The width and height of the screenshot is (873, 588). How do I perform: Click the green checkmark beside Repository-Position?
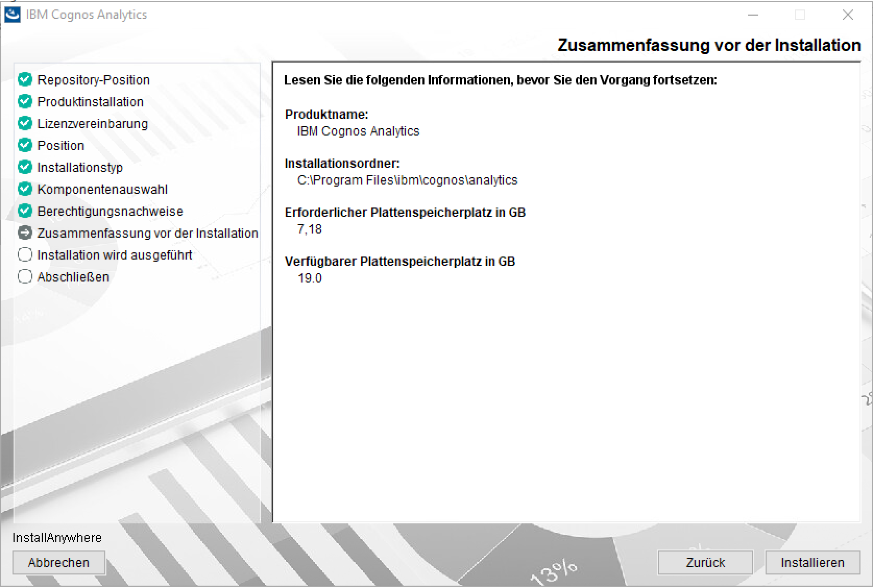[x=25, y=80]
